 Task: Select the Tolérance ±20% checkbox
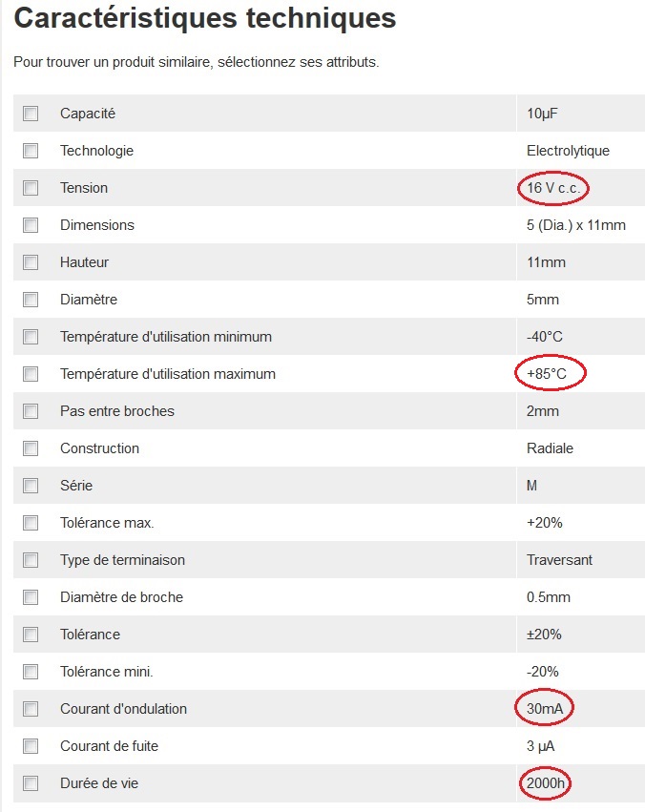click(x=31, y=635)
